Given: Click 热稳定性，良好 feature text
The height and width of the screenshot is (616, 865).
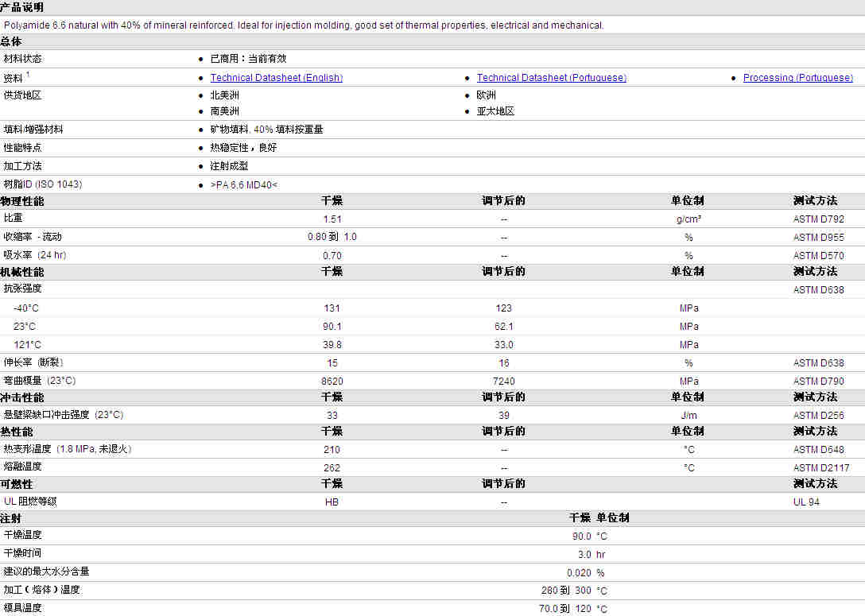Looking at the screenshot, I should pyautogui.click(x=243, y=147).
